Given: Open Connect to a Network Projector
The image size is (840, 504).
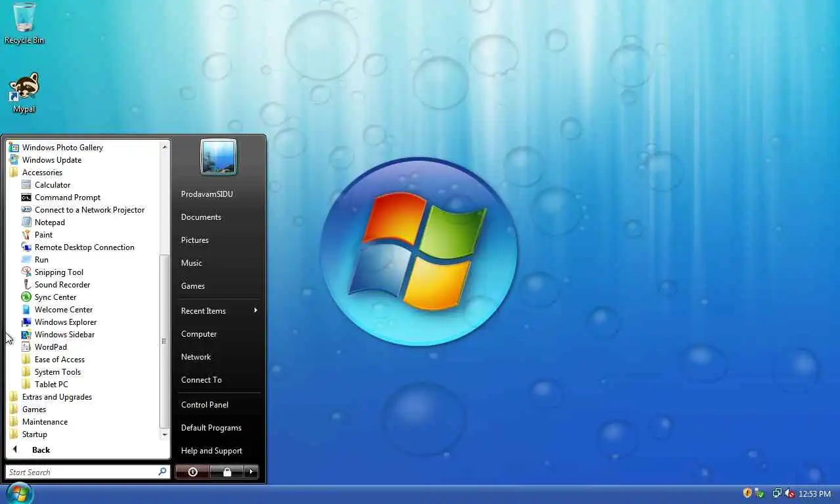Looking at the screenshot, I should tap(83, 210).
